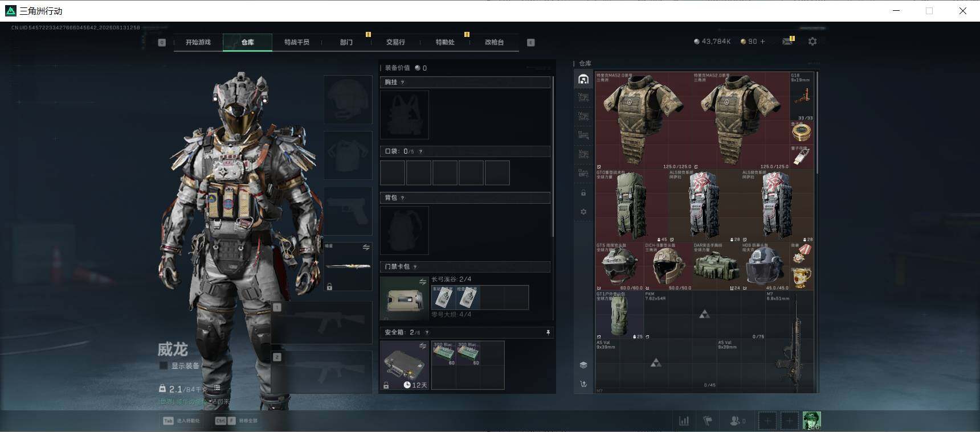This screenshot has width=980, height=432.
Task: Select the empty body armor equipment slot
Action: 348,155
